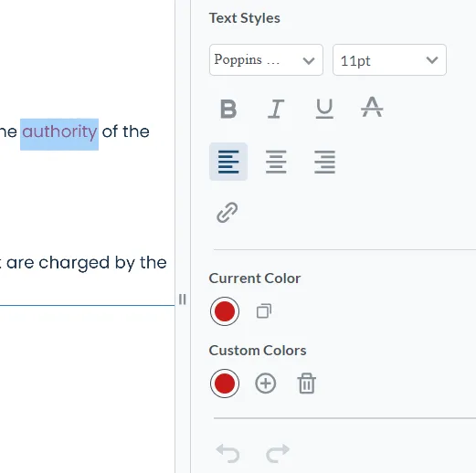Apply strikethrough to selected text

pos(372,107)
